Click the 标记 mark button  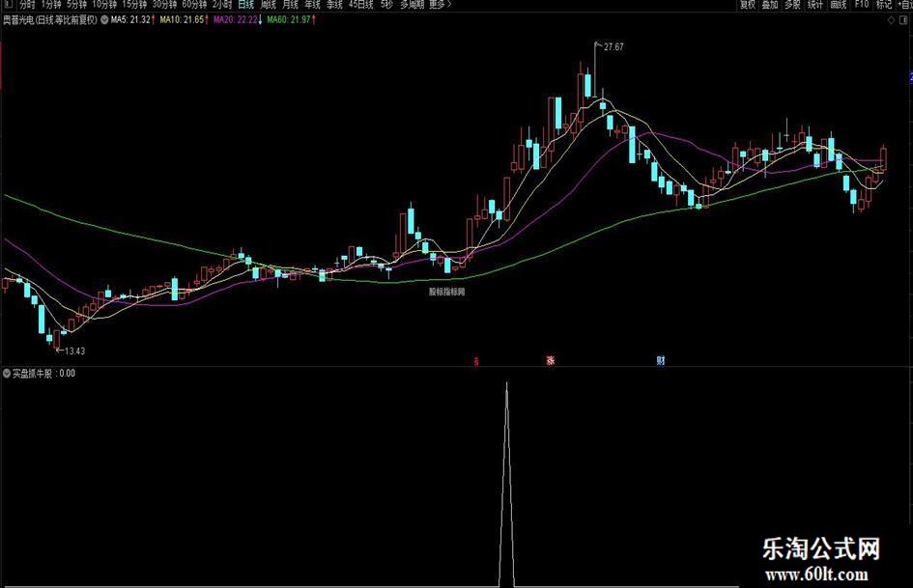pos(883,5)
